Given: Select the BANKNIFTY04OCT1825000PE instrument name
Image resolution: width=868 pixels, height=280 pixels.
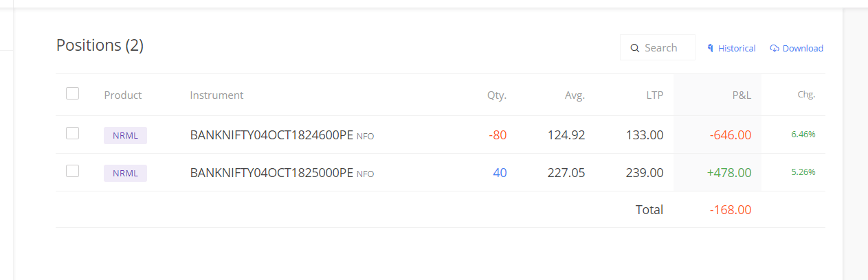Looking at the screenshot, I should [x=271, y=173].
